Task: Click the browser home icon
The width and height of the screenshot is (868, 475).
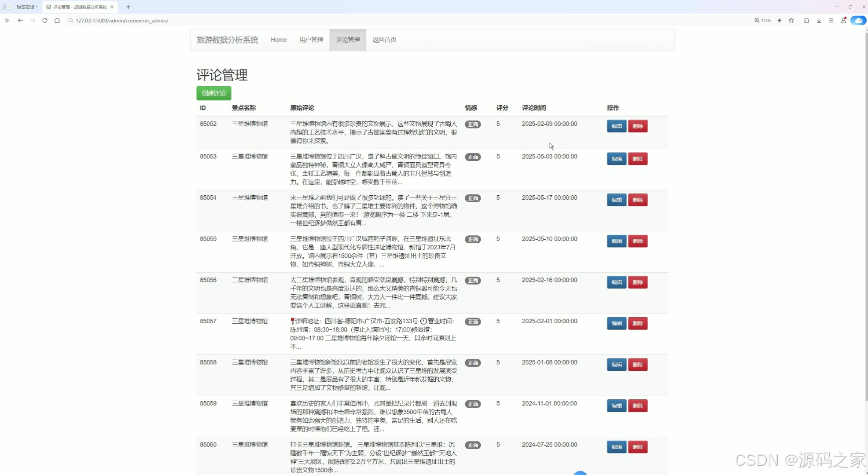Action: [57, 20]
